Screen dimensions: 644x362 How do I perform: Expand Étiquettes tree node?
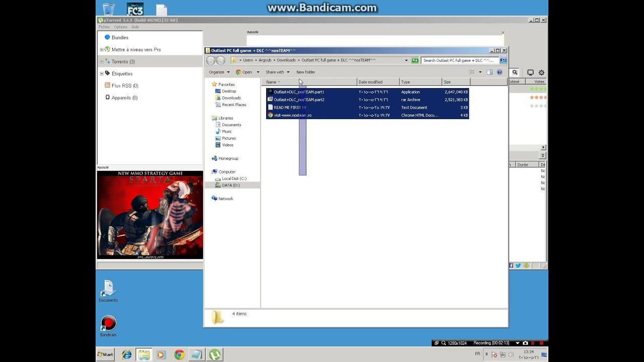point(102,74)
